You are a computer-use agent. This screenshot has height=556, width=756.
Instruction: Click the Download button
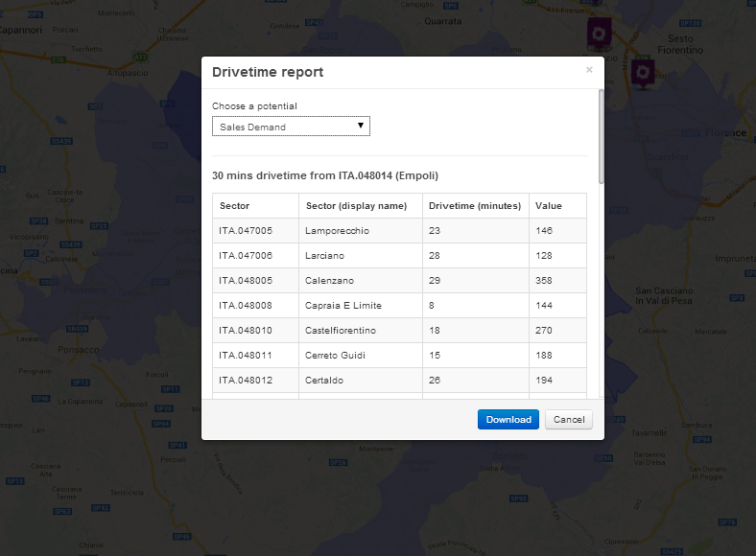[x=508, y=420]
